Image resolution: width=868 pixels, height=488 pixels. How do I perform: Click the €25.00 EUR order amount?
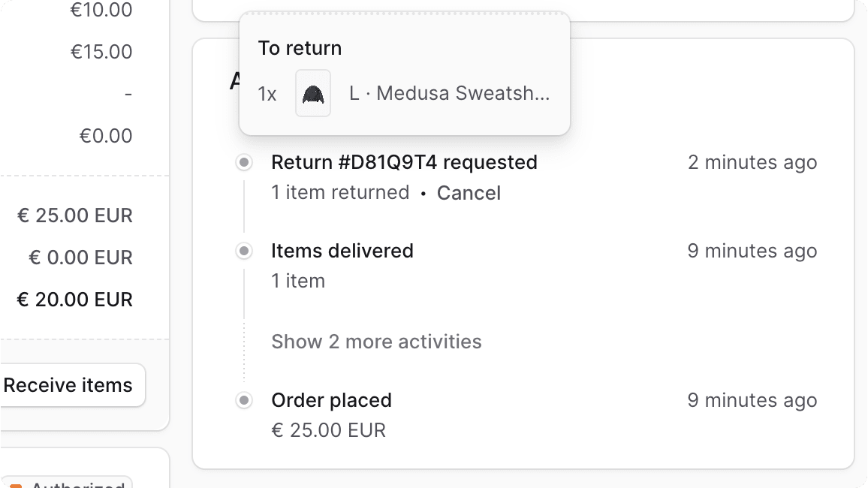(x=328, y=430)
